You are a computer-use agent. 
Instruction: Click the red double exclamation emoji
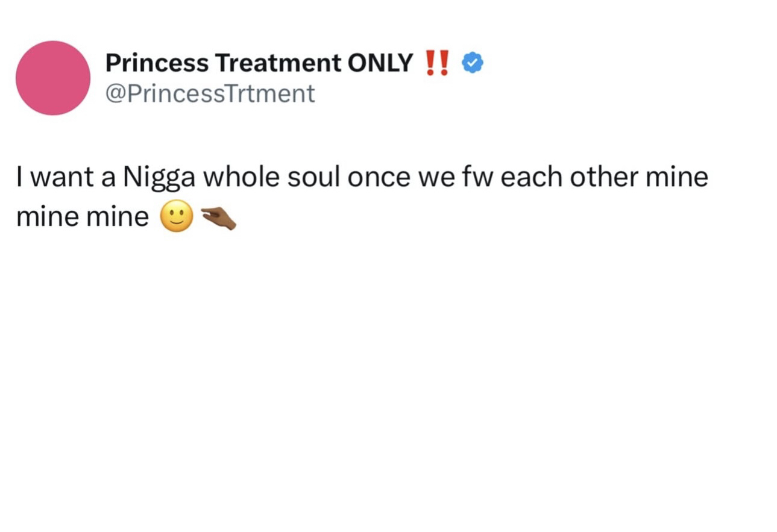click(x=437, y=63)
